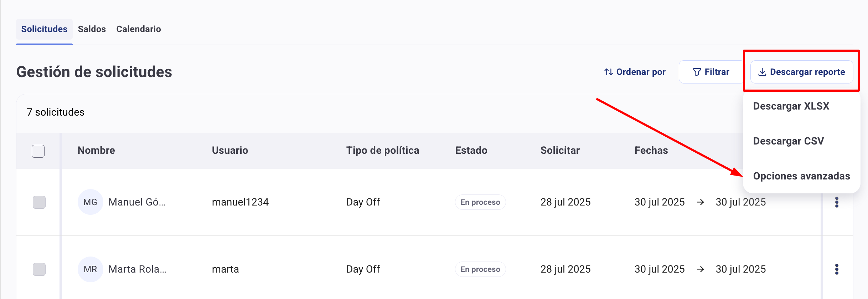Click the MG avatar icon

[x=90, y=202]
